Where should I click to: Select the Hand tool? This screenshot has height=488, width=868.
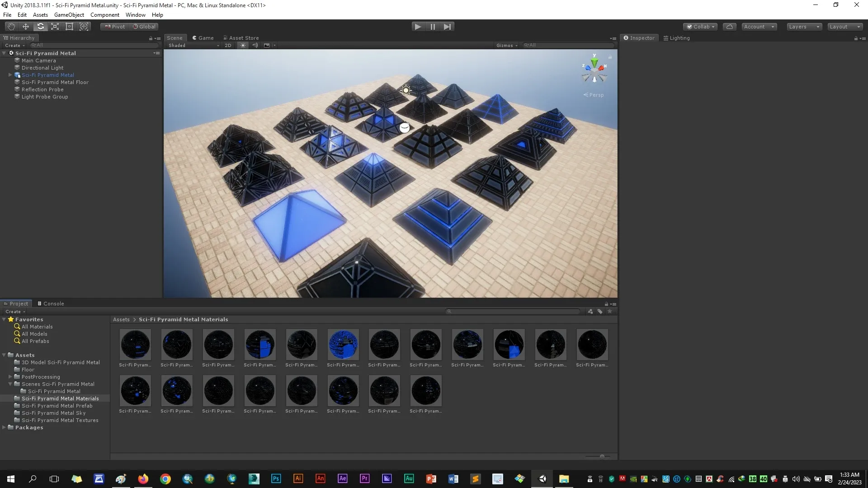point(11,27)
